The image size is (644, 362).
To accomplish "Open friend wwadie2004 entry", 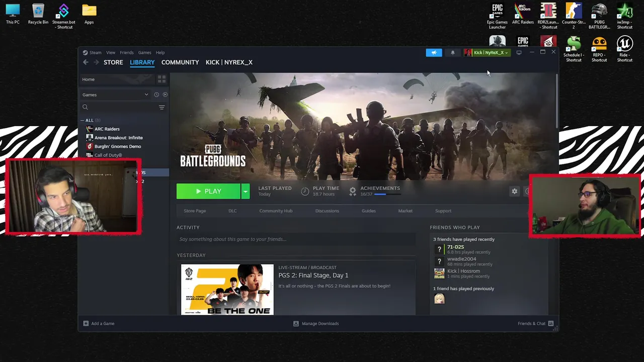I will 463,261.
